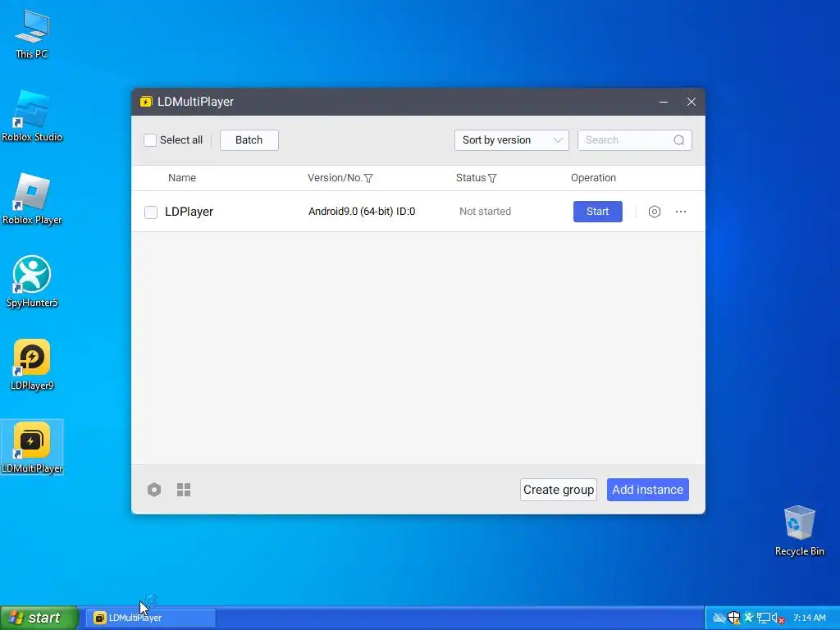Click the Add instance button
The image size is (840, 630).
pos(648,490)
